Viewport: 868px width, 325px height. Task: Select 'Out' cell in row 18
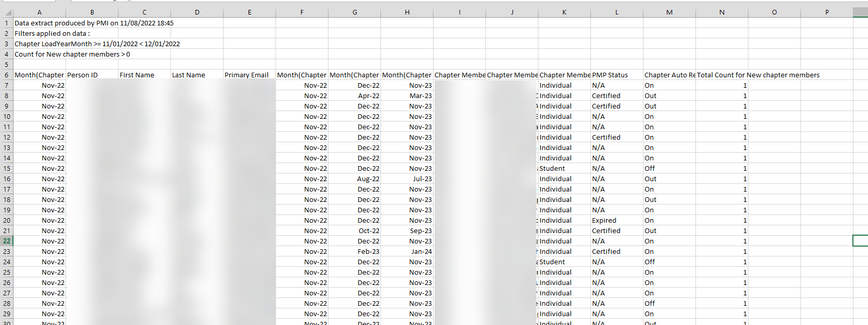(x=669, y=199)
